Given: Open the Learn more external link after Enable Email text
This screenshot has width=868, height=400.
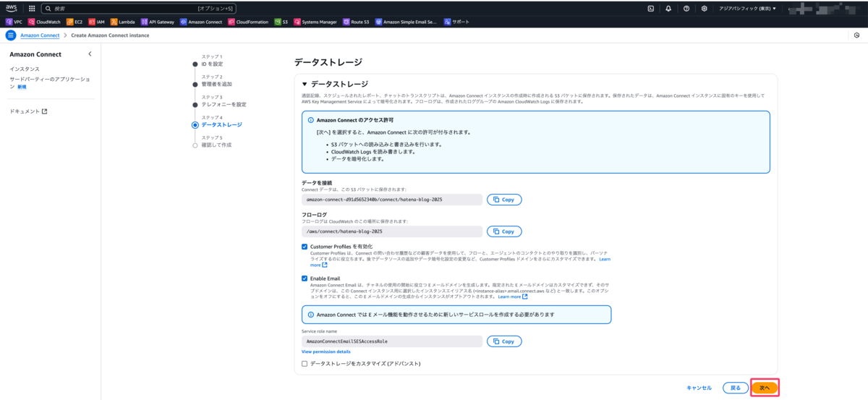Looking at the screenshot, I should 512,297.
